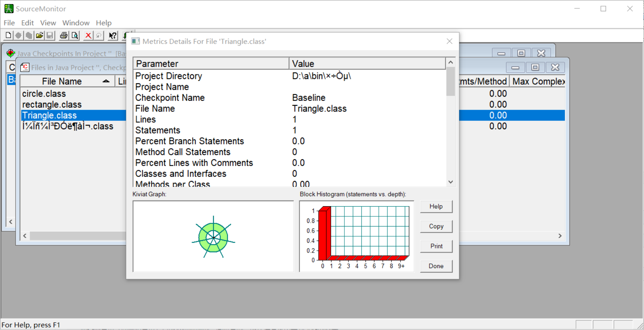Click the Max Complexity column header
This screenshot has height=330, width=644.
(x=537, y=81)
